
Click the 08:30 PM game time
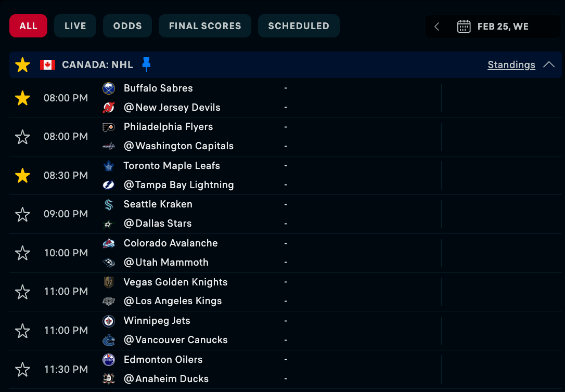point(66,175)
